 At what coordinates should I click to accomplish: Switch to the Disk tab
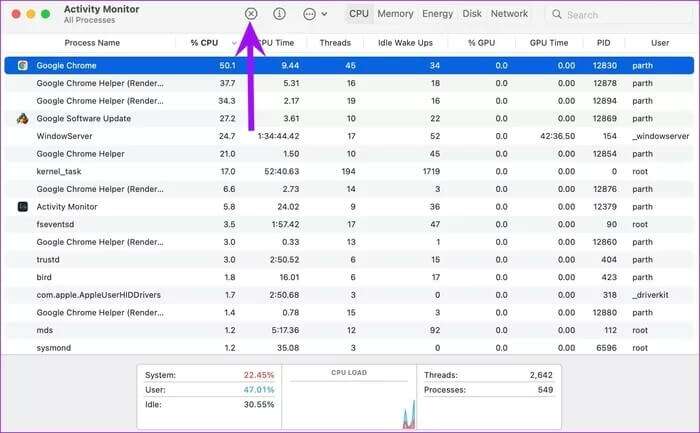[x=472, y=14]
